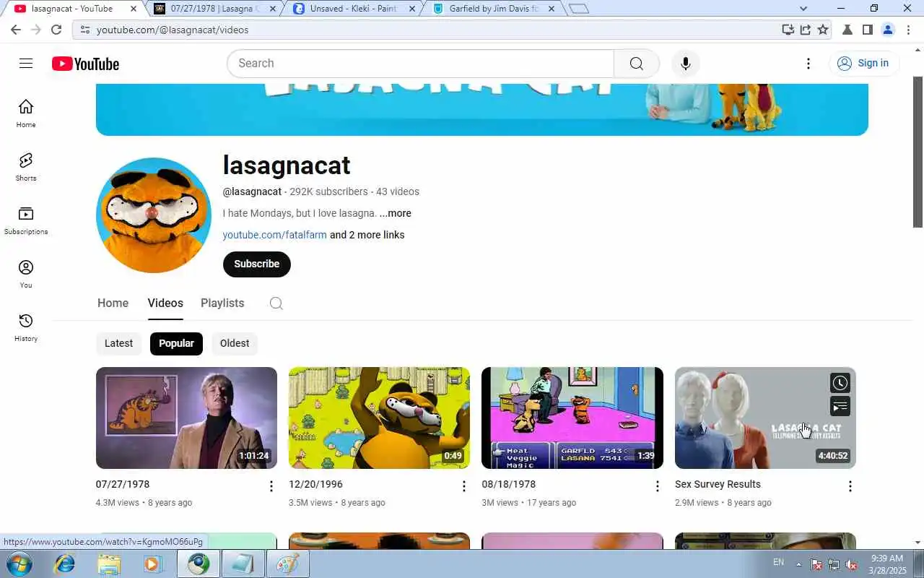Open the 07/27/1978 video title
924x578 pixels.
tap(123, 484)
